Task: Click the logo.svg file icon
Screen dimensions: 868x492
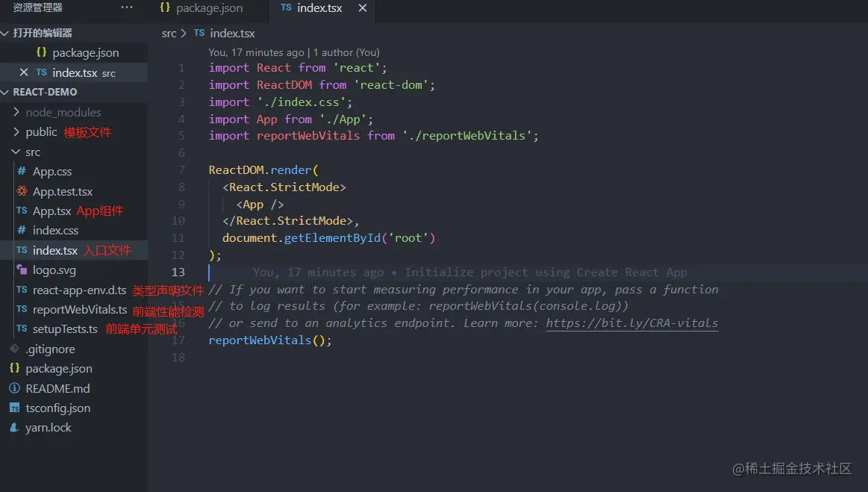Action: click(22, 270)
